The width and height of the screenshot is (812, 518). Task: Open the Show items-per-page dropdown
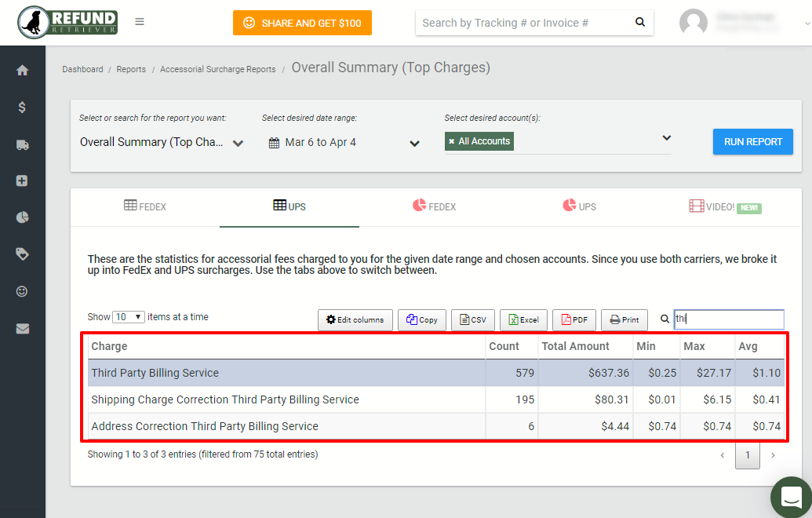coord(126,316)
